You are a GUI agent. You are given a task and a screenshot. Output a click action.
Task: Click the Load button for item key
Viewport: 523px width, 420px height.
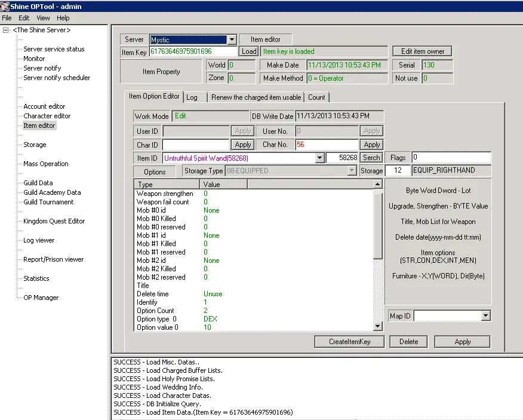[249, 51]
